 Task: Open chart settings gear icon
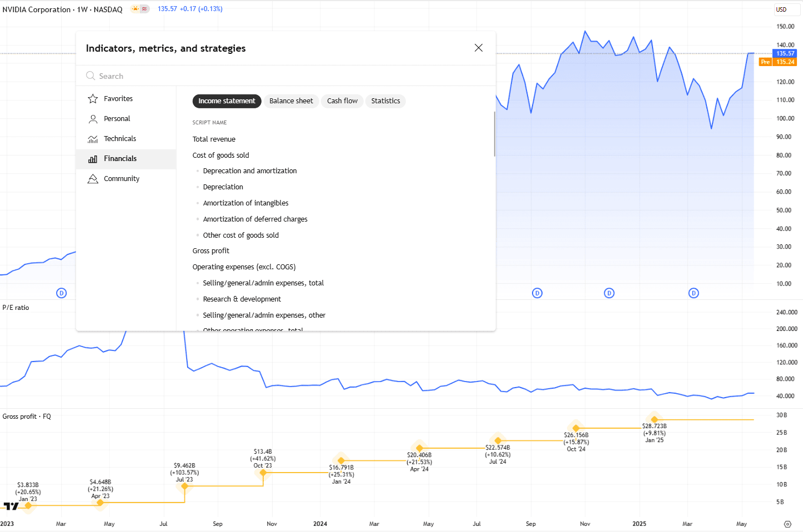click(x=787, y=524)
